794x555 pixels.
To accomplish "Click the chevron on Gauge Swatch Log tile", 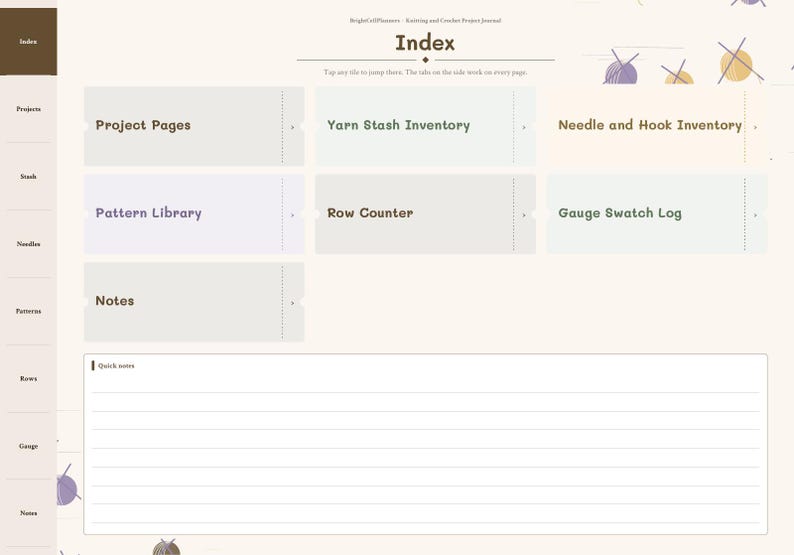I will pos(756,215).
